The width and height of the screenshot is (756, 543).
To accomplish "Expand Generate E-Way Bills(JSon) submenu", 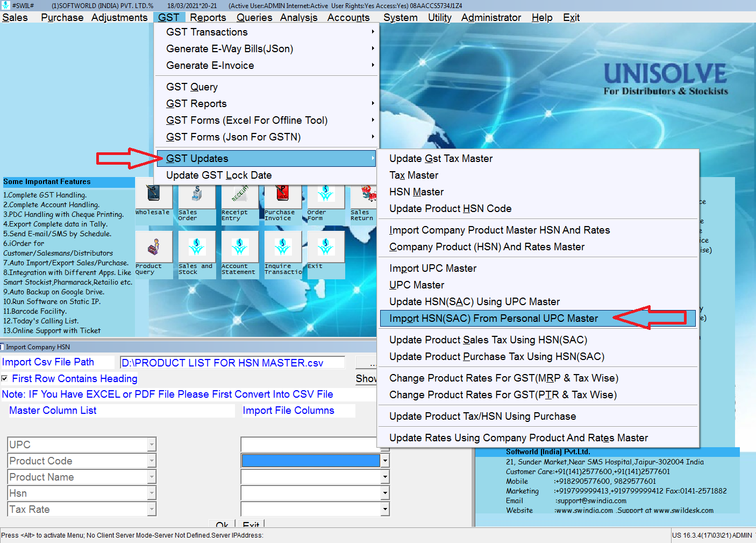I will [x=267, y=48].
